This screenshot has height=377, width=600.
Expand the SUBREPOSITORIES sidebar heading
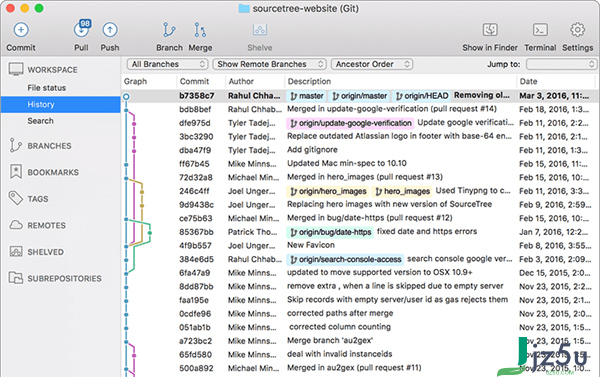coord(65,278)
